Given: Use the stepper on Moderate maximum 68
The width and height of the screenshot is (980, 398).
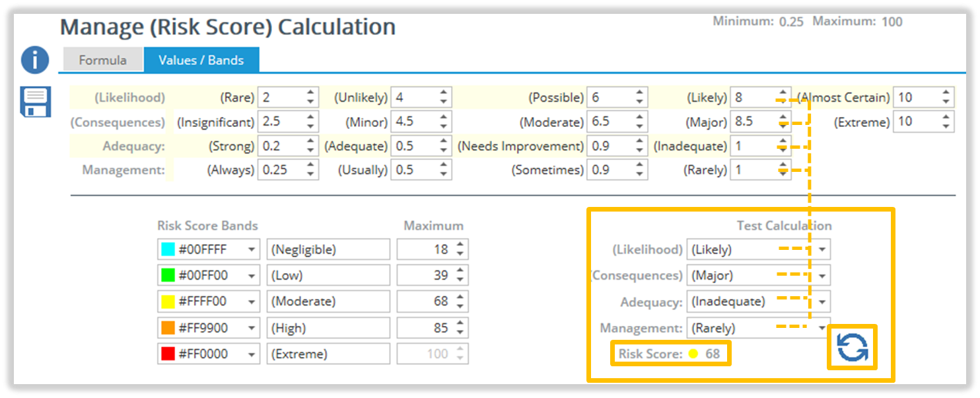Looking at the screenshot, I should (460, 301).
